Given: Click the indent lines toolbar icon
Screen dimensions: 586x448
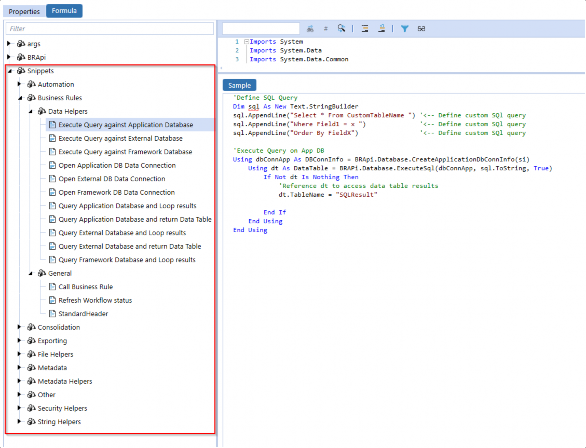Looking at the screenshot, I should pos(365,28).
